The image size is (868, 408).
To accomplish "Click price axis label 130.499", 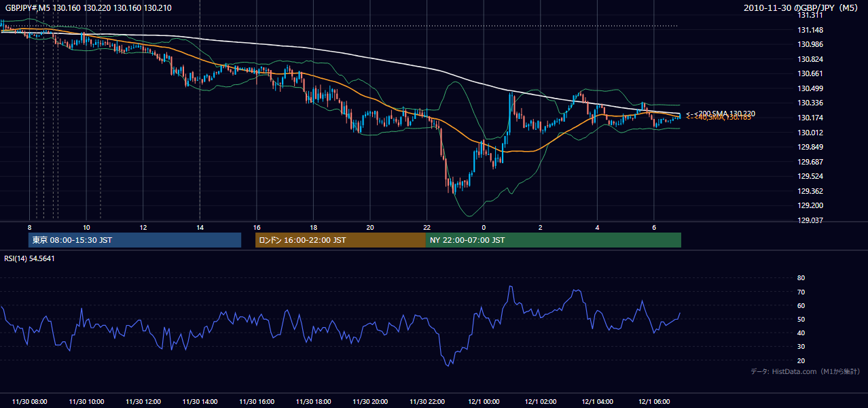I will point(811,88).
